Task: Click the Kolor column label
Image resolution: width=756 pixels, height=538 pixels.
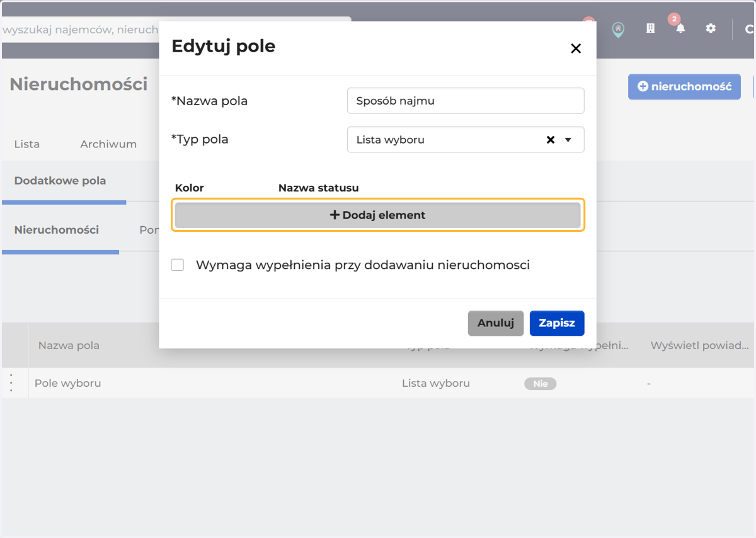Action: (x=190, y=188)
